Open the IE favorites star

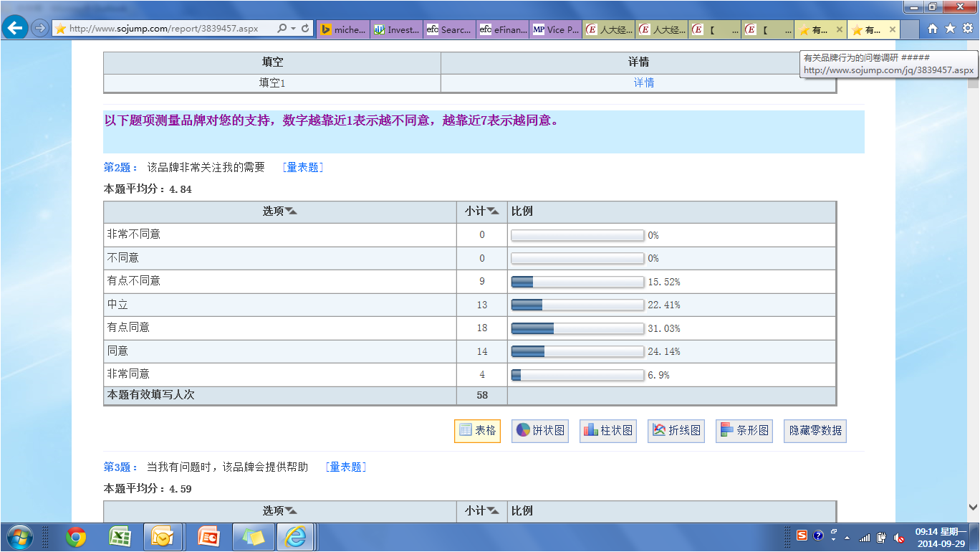pyautogui.click(x=950, y=29)
